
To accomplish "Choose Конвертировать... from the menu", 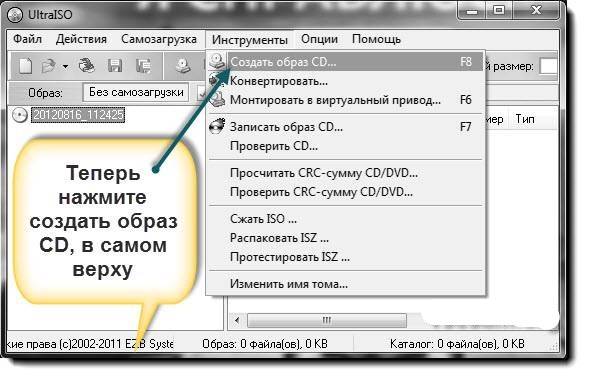I will pyautogui.click(x=346, y=81).
